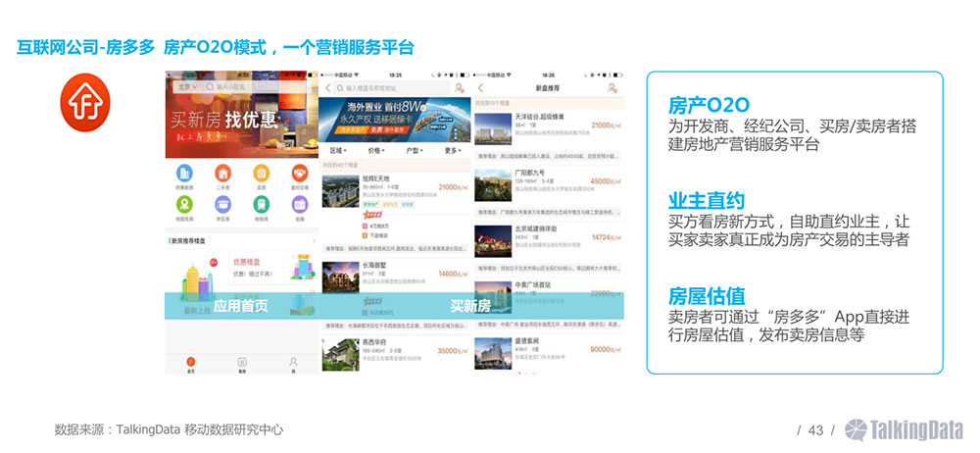Open the 价格 filter dropdown
The height and width of the screenshot is (453, 980).
pyautogui.click(x=375, y=151)
